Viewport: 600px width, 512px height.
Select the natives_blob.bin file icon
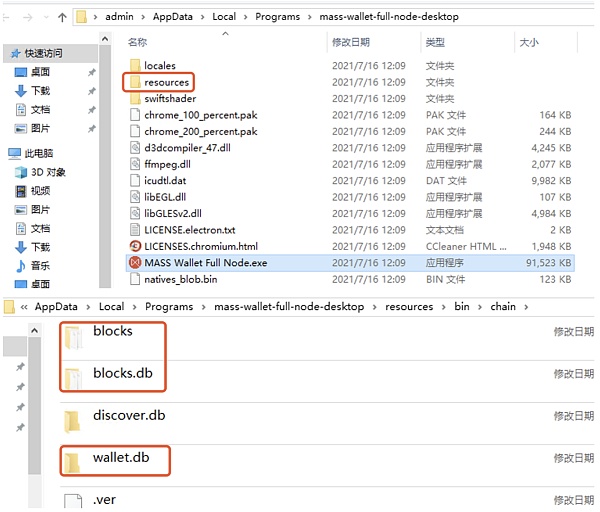pyautogui.click(x=135, y=279)
